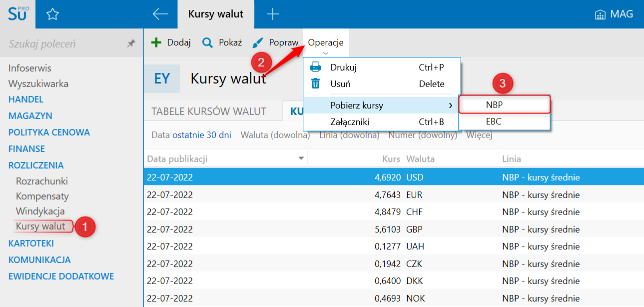Open Infoserwis in the sidebar
644x307 pixels.
click(30, 68)
